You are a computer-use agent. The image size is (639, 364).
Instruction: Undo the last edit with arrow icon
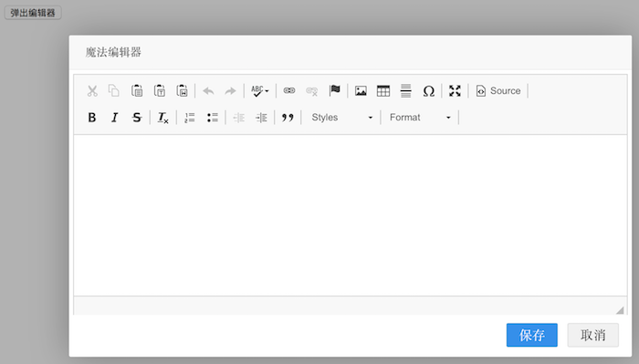pyautogui.click(x=208, y=91)
